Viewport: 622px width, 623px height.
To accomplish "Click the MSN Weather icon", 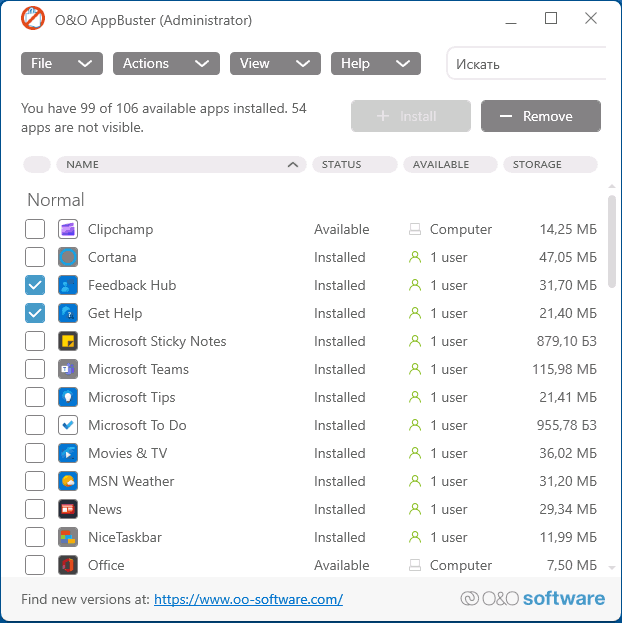I will pos(68,481).
